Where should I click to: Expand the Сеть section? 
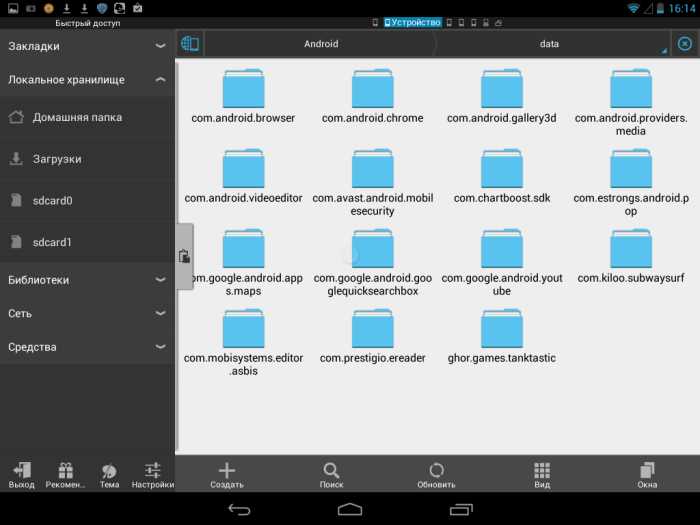tap(88, 313)
